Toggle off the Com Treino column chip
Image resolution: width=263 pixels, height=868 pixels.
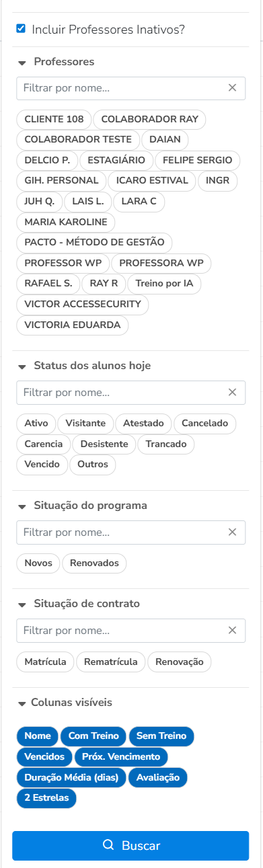[x=93, y=736]
